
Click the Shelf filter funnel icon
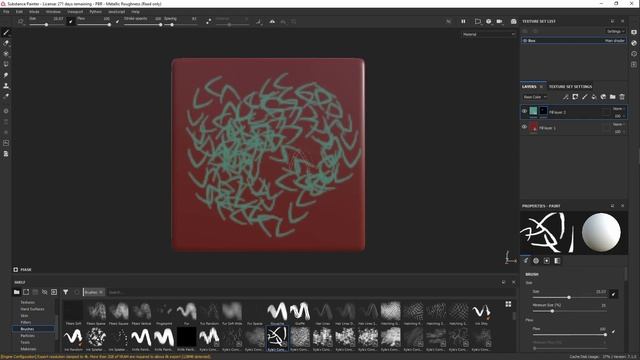(66, 292)
